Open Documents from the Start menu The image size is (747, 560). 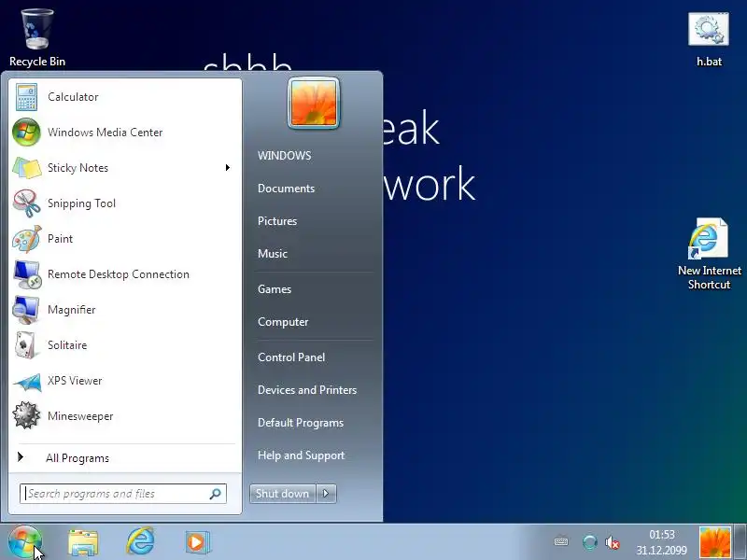[286, 189]
